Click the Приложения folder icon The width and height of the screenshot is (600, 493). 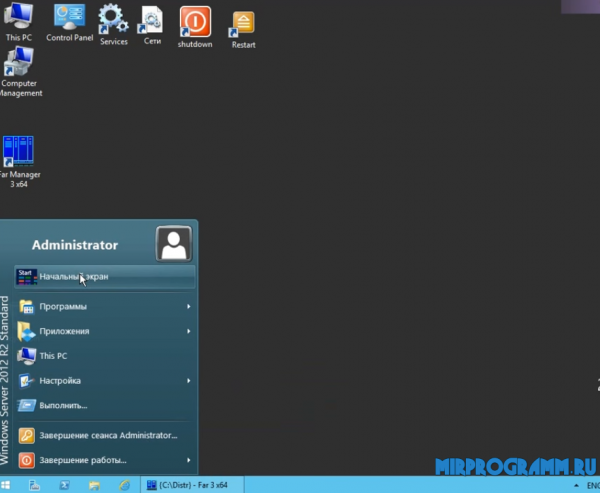pyautogui.click(x=26, y=331)
